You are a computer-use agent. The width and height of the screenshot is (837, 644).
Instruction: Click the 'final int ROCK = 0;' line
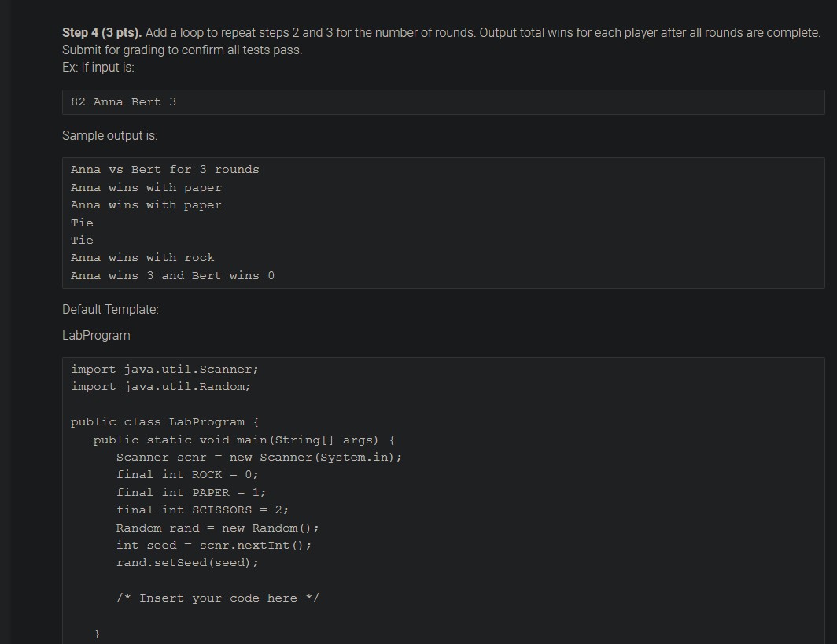click(x=187, y=474)
